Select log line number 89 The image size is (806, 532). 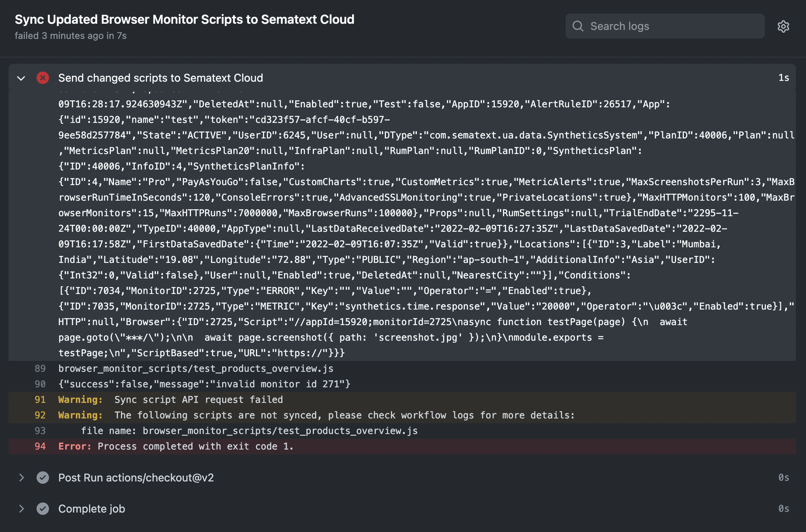click(x=40, y=369)
